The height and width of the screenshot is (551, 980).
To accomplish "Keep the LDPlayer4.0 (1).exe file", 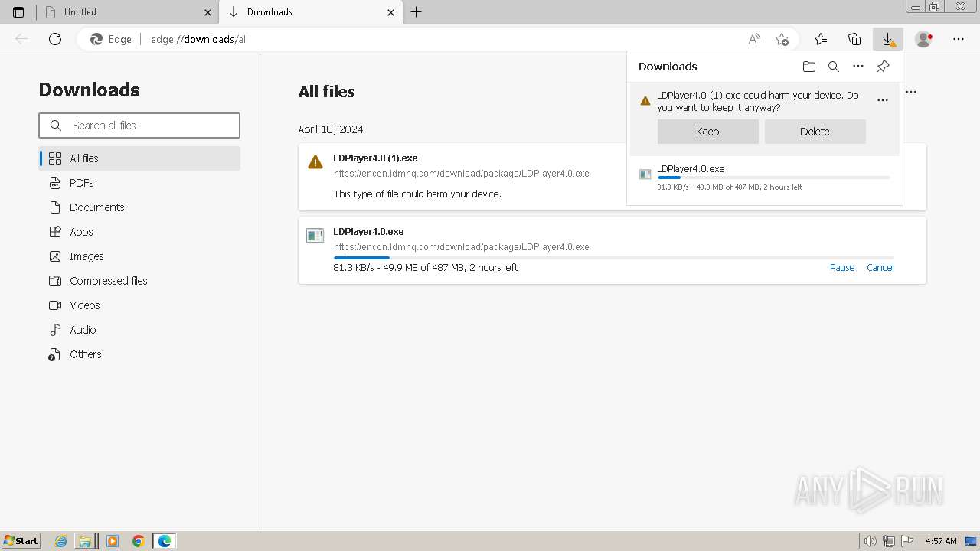I will tap(707, 132).
